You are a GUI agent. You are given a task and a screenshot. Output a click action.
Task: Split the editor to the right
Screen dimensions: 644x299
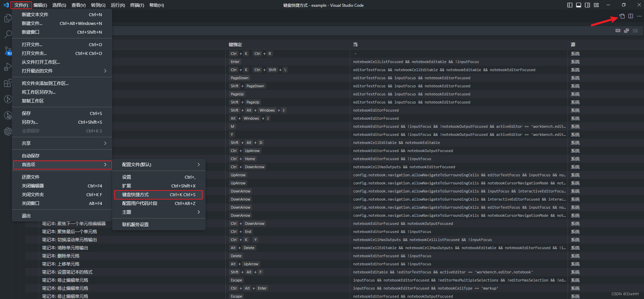pyautogui.click(x=631, y=16)
